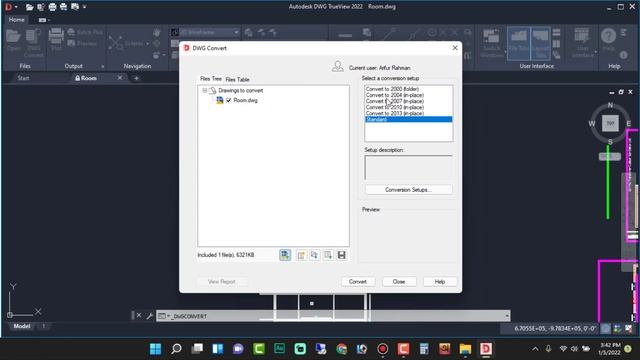Viewport: 640px width, 360px height.
Task: Click taskbar clock 3:42 PM
Action: (610, 349)
